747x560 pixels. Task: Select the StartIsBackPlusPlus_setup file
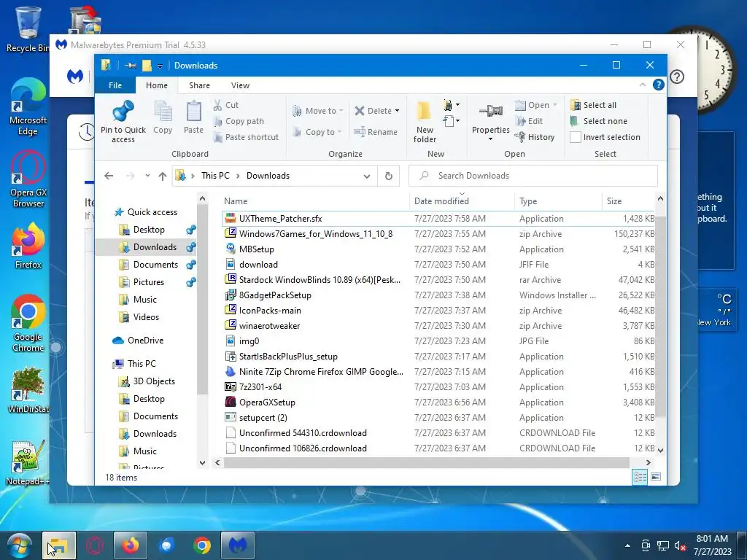pos(438,356)
